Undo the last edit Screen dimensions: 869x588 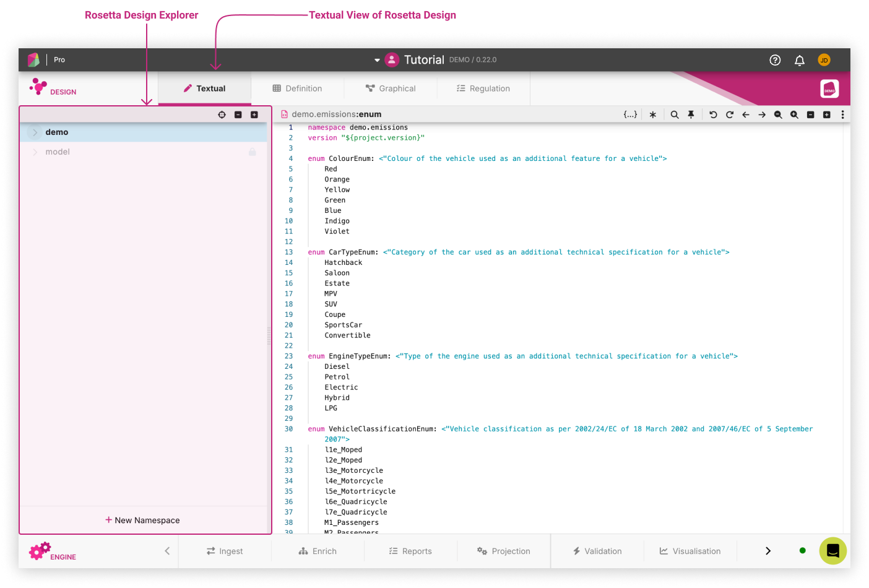[x=713, y=115]
